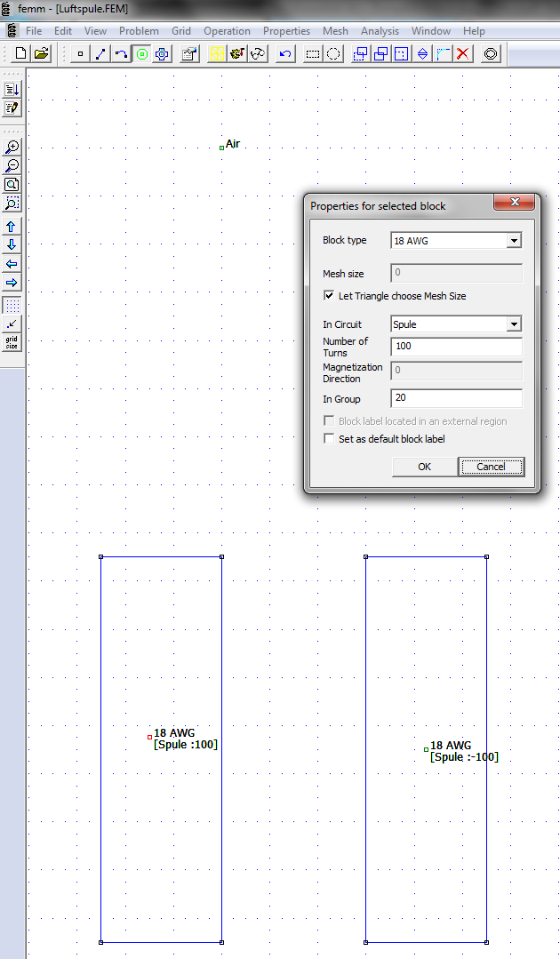Click the Create radius fillet icon
The height and width of the screenshot is (959, 560).
443,54
